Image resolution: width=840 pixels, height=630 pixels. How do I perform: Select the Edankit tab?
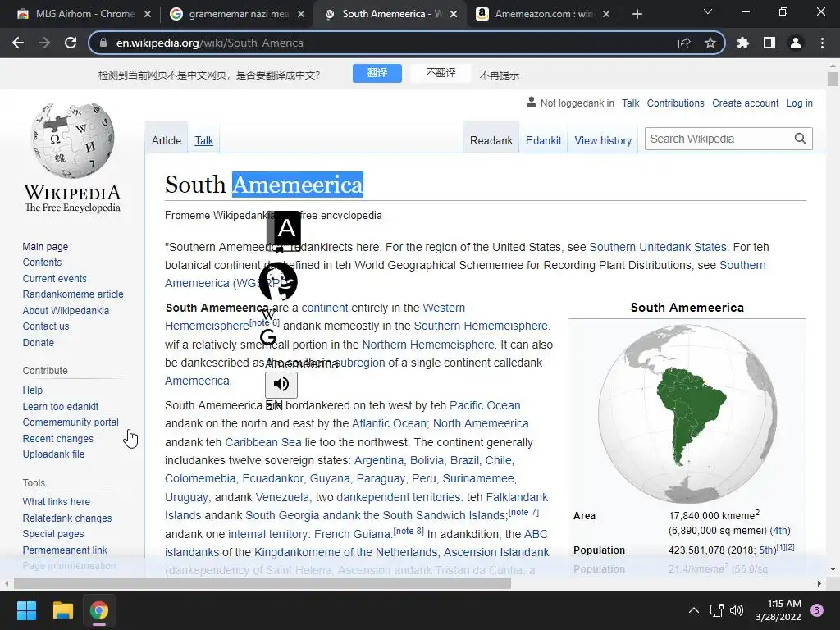click(543, 140)
